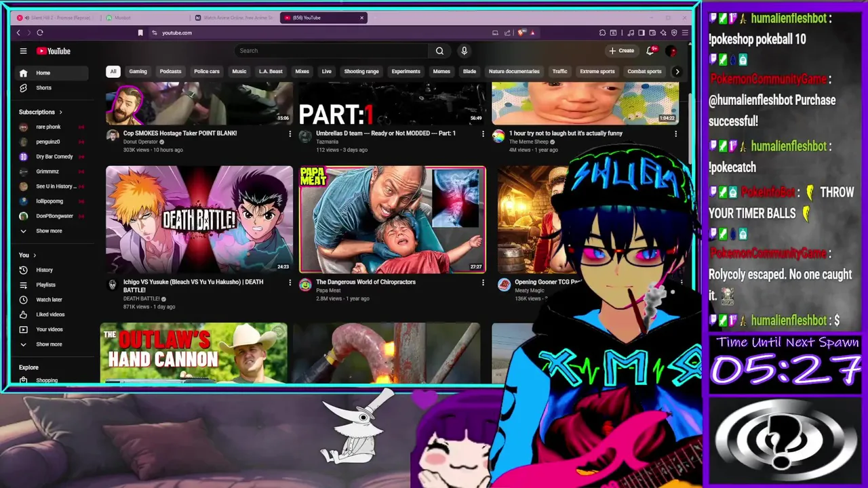
Task: Open Liked videos in sidebar
Action: click(50, 314)
